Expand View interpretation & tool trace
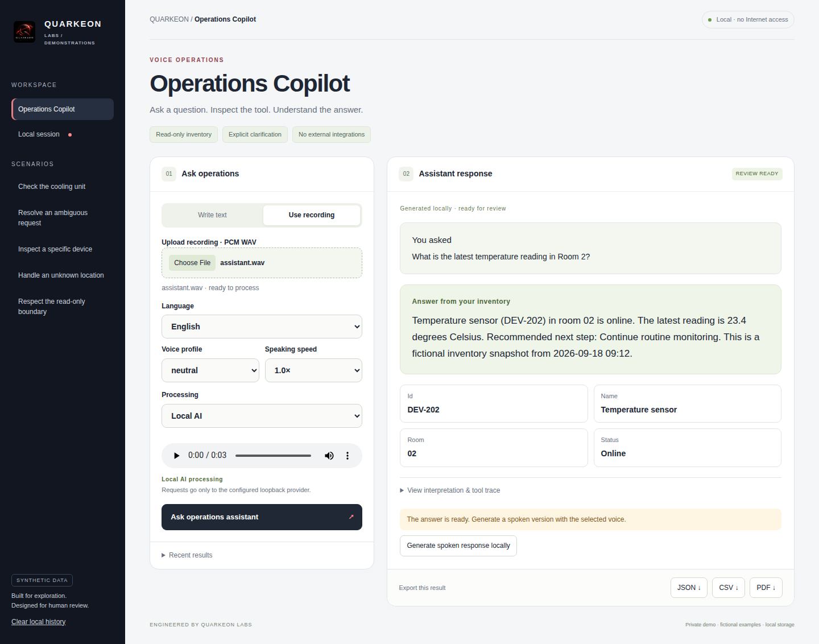The image size is (819, 644). pos(450,490)
